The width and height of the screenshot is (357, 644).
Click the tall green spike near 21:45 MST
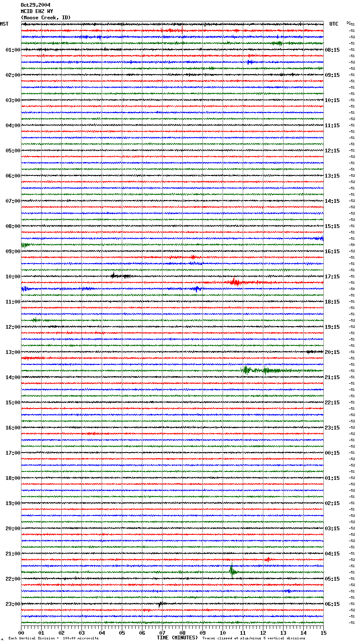[232, 571]
